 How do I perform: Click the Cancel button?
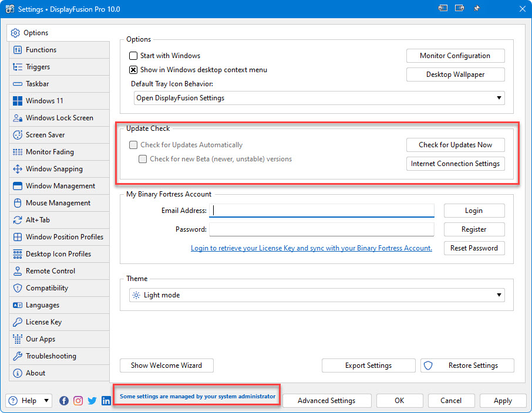click(451, 401)
